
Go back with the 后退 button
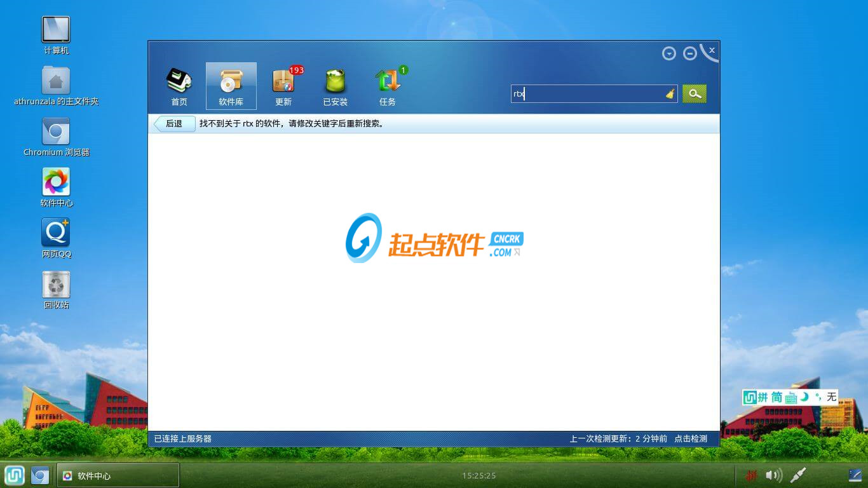tap(174, 124)
